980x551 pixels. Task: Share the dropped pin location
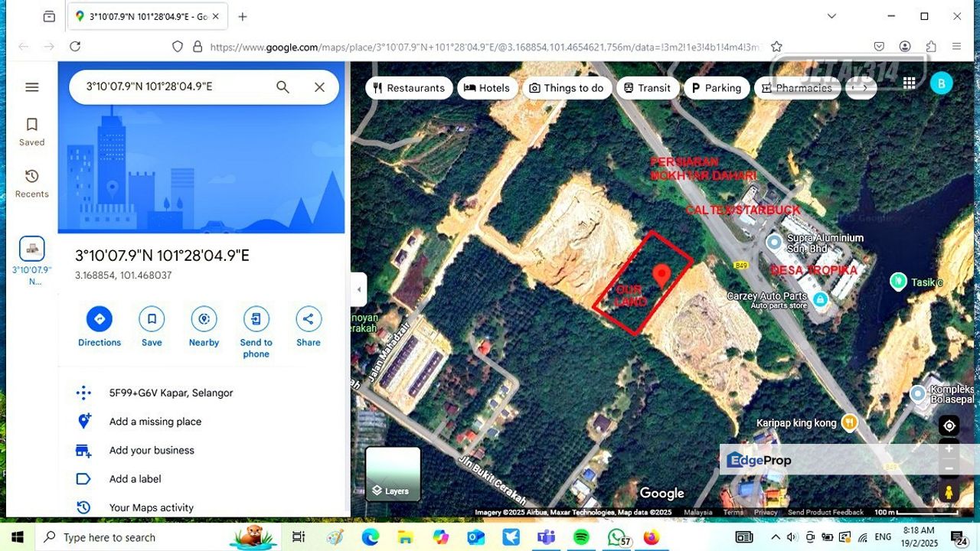tap(308, 320)
